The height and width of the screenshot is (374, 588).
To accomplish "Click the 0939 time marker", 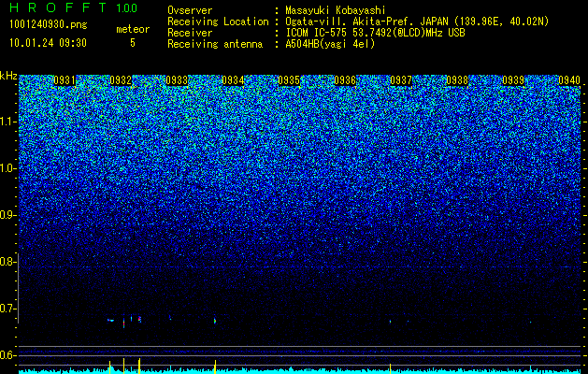I will pos(513,80).
